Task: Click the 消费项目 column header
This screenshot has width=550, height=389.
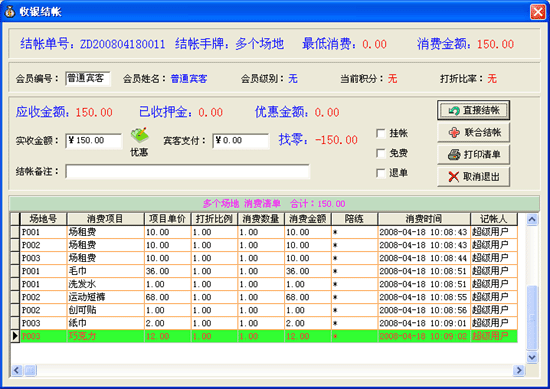Action: pos(105,219)
